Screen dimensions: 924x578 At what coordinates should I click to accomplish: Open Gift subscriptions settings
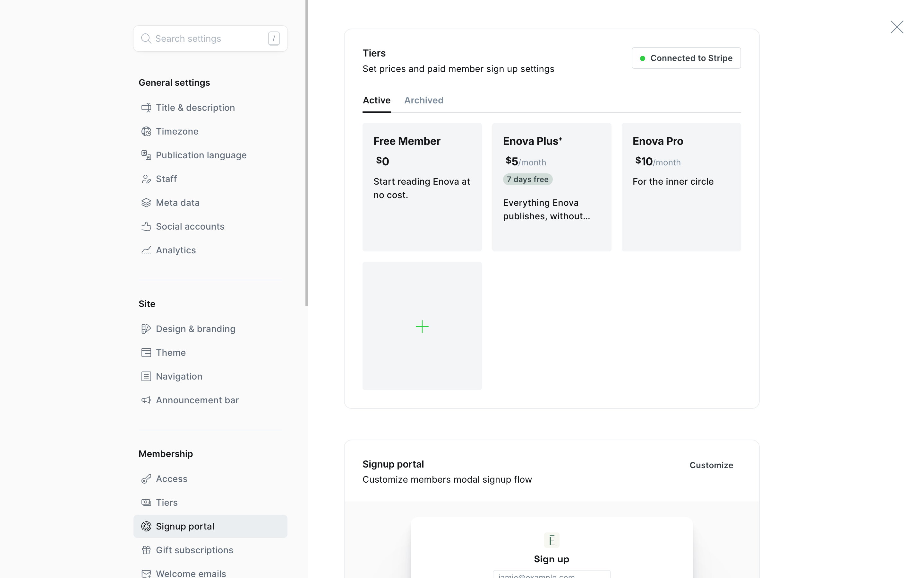[x=210, y=550]
